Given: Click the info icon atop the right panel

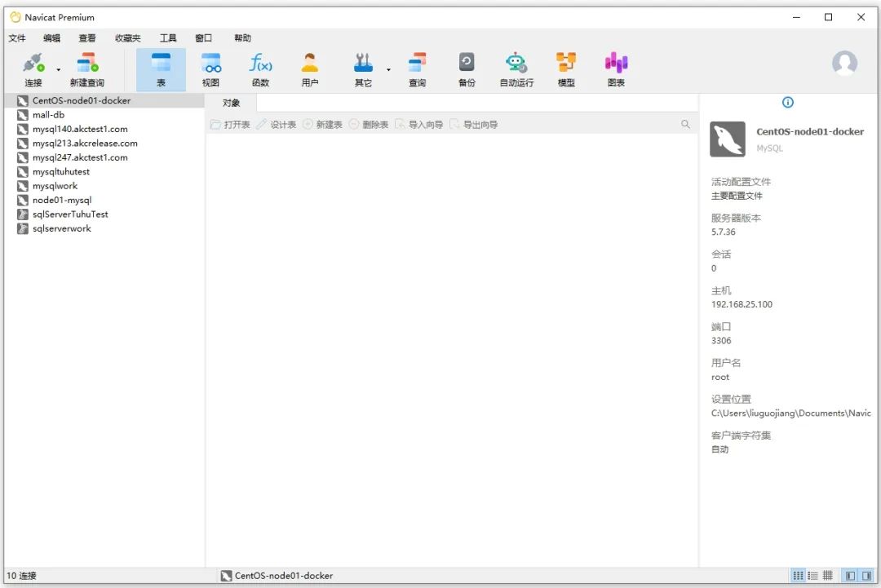Looking at the screenshot, I should (x=788, y=102).
